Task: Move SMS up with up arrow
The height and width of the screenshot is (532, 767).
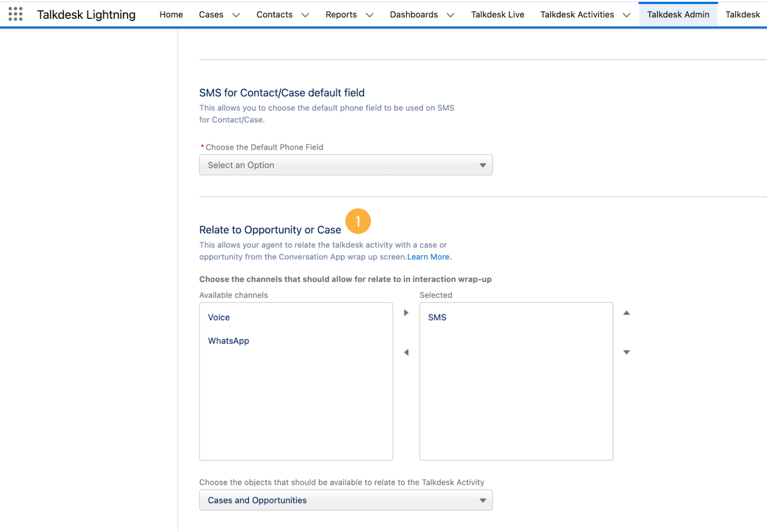Action: tap(627, 312)
